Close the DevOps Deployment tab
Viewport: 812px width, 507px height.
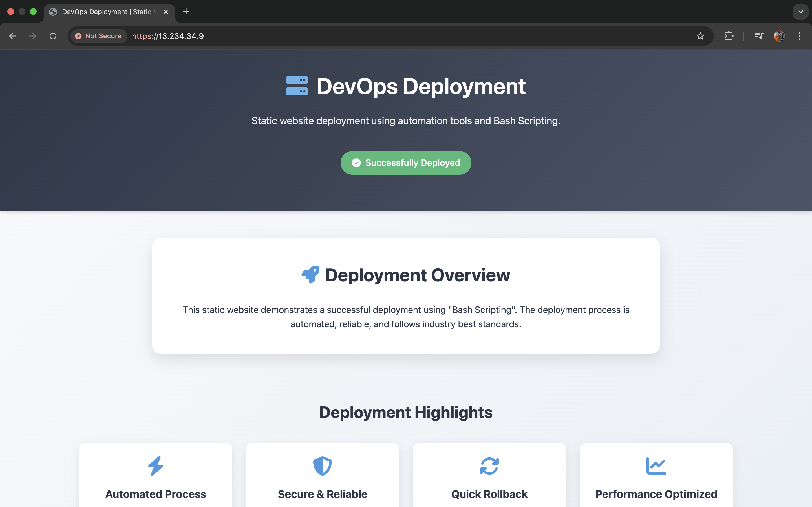(x=166, y=12)
